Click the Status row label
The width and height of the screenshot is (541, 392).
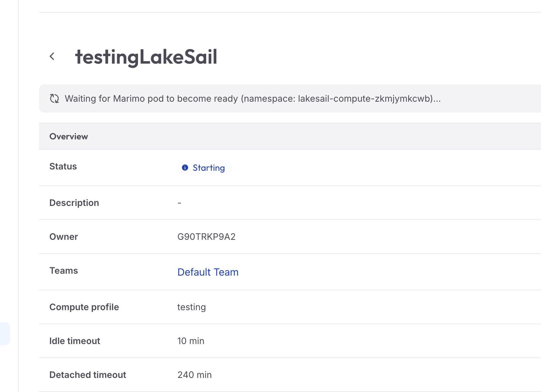tap(63, 166)
